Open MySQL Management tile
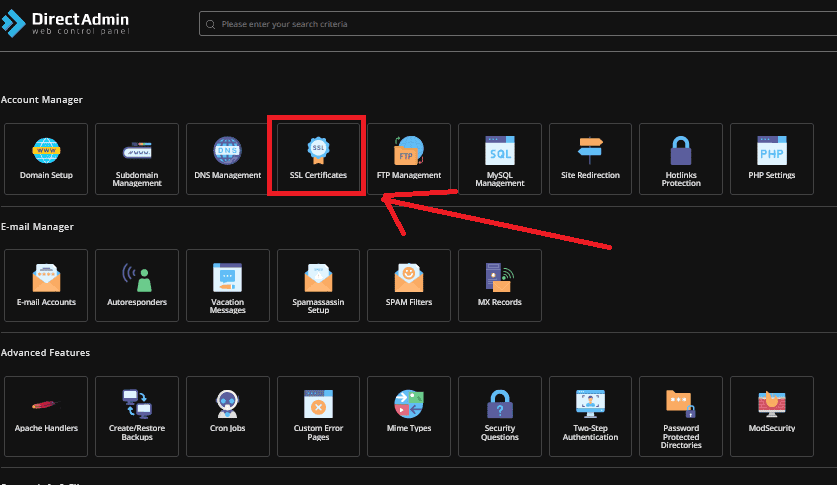The image size is (837, 485). point(500,159)
